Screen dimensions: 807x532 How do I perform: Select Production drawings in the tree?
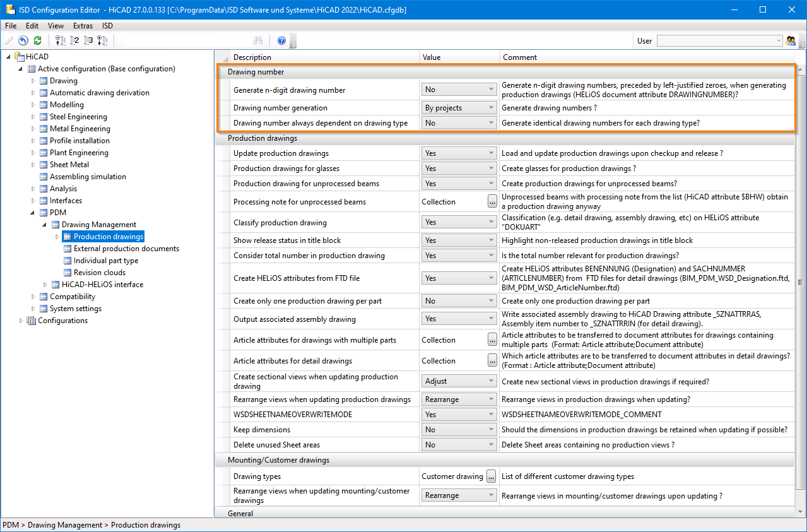tap(109, 237)
